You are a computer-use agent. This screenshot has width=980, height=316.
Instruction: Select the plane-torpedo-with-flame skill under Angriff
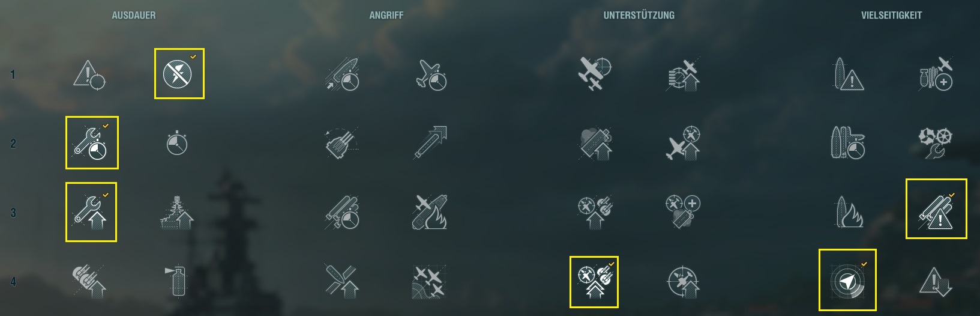click(431, 211)
